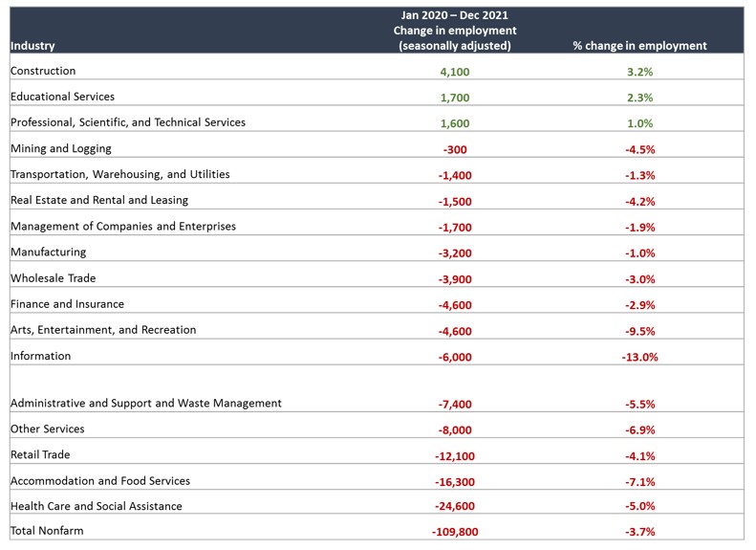Click Health Care and Social Assistance label

coord(97,506)
